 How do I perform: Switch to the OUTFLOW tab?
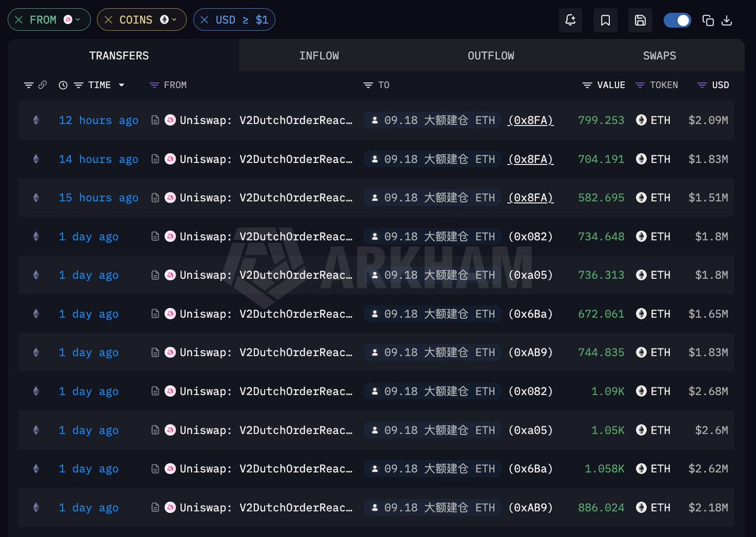click(x=491, y=55)
